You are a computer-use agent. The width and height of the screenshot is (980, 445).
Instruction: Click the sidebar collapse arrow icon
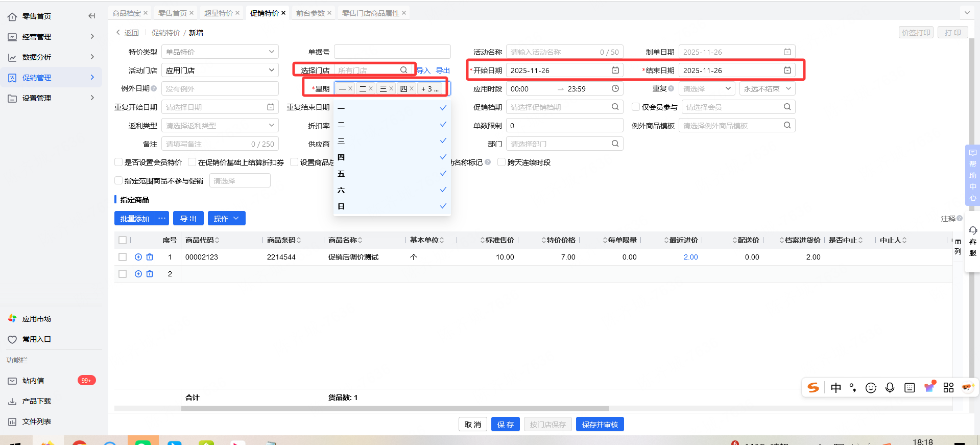(x=91, y=16)
